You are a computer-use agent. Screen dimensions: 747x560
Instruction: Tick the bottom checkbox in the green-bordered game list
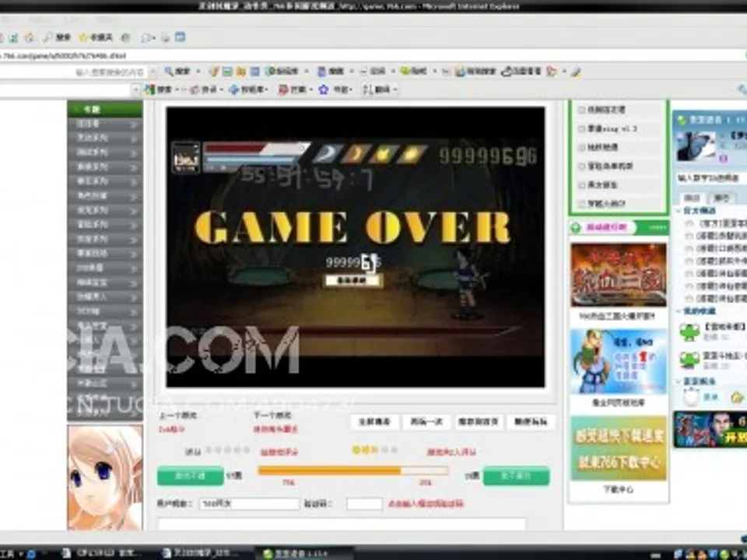point(582,204)
